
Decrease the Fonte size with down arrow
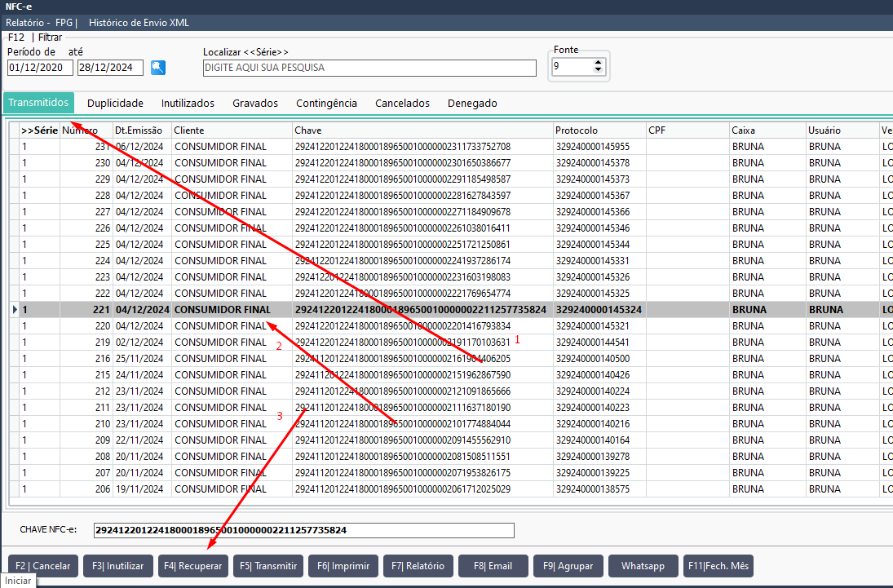[598, 70]
